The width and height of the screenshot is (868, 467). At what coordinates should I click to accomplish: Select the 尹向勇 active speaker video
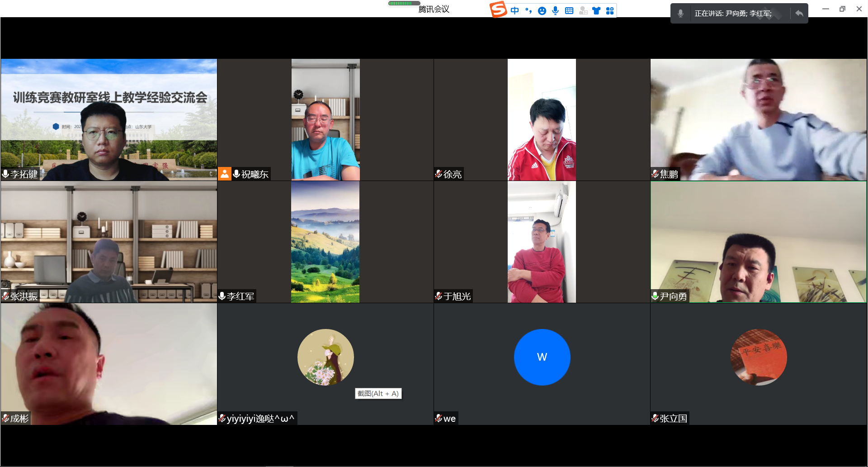pos(759,242)
